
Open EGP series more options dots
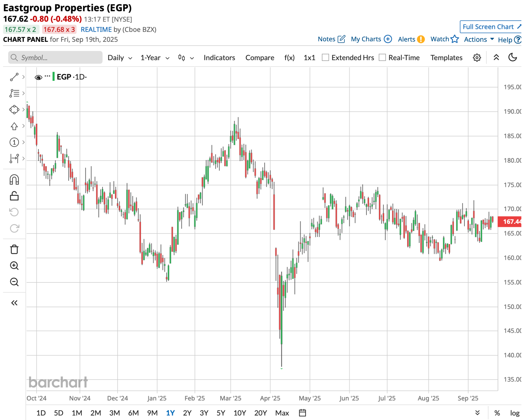(x=47, y=76)
